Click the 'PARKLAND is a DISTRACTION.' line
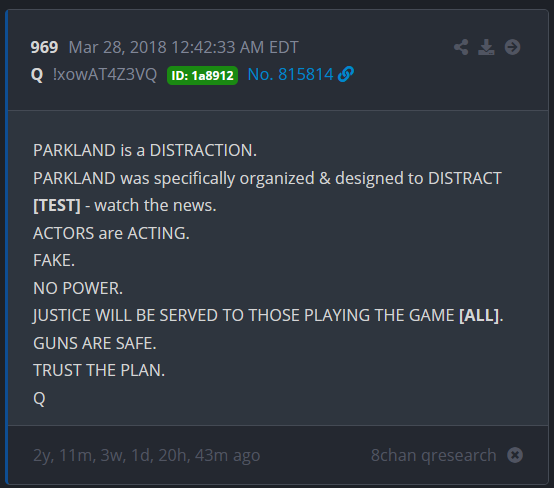This screenshot has width=554, height=488. point(145,151)
